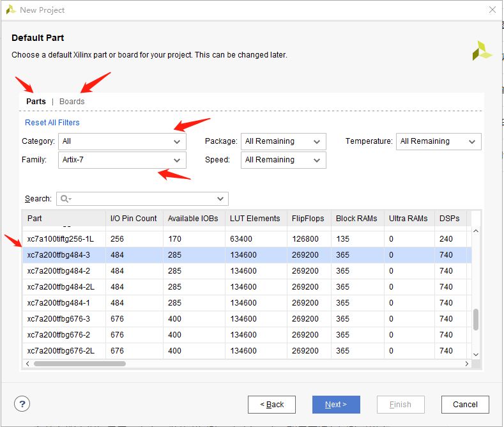The image size is (504, 427).
Task: Sort by the Part column header
Action: (64, 219)
